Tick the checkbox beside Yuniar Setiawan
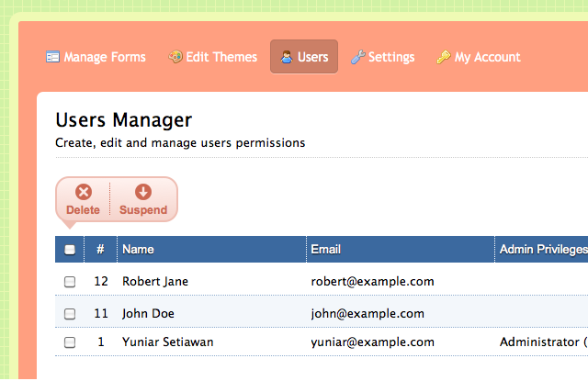This screenshot has height=381, width=588. 70,342
